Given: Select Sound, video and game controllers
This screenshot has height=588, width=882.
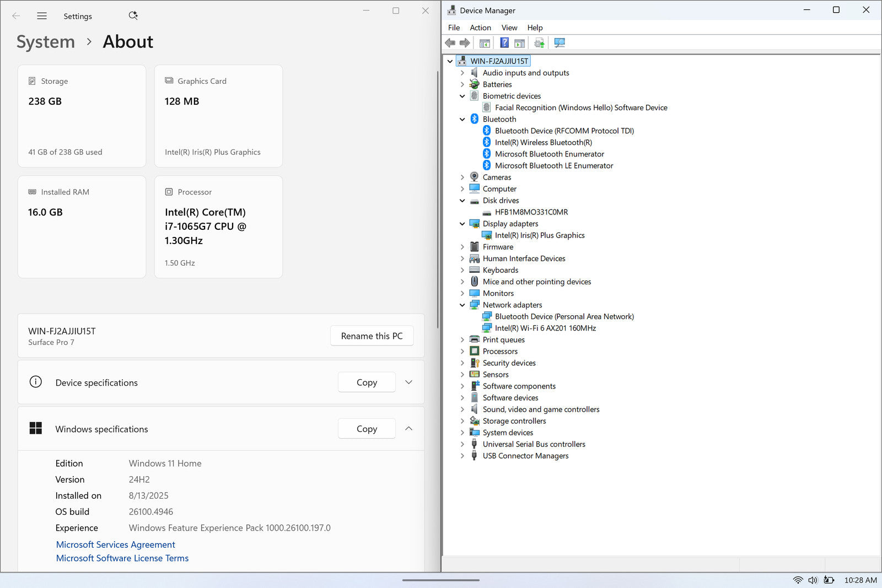Looking at the screenshot, I should coord(541,409).
